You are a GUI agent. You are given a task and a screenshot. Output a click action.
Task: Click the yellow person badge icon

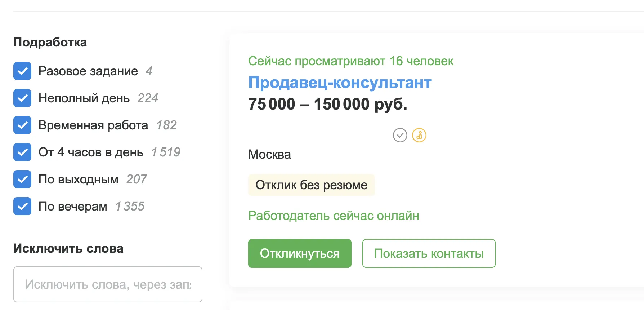419,135
